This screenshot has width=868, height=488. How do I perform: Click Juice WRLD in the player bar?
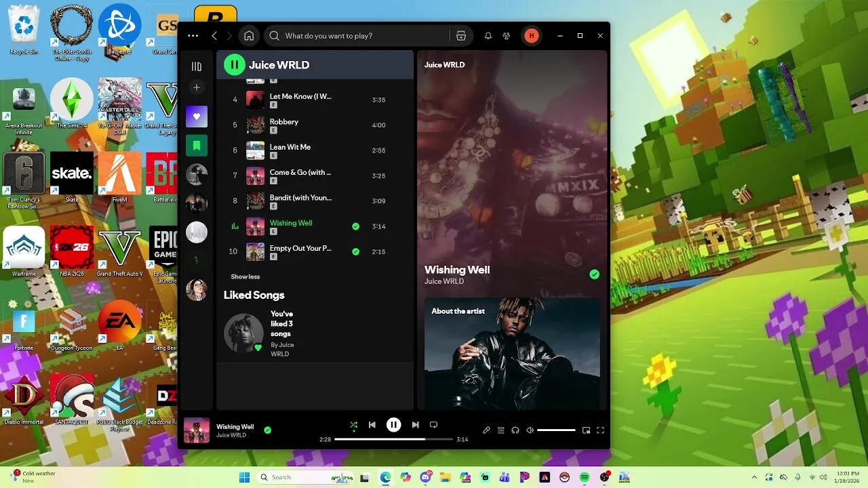click(231, 435)
